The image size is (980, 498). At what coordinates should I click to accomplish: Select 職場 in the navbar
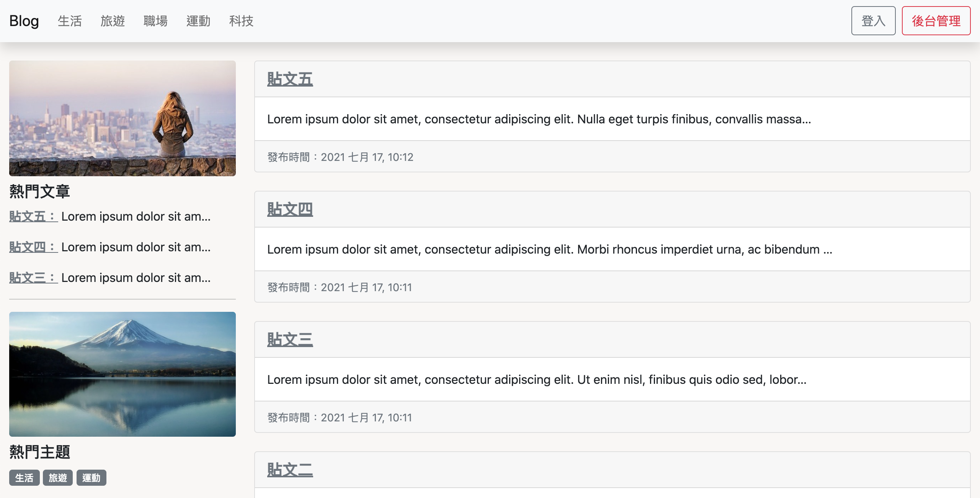155,21
